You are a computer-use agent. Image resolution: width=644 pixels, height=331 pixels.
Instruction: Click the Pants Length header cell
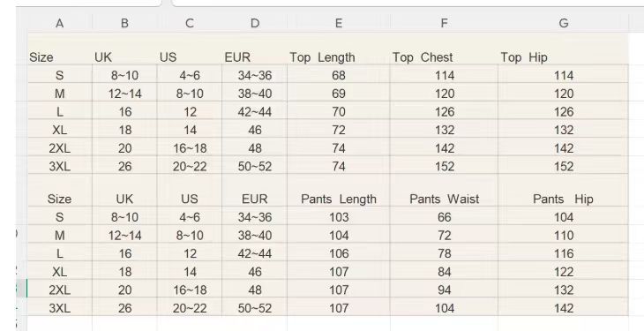[339, 199]
